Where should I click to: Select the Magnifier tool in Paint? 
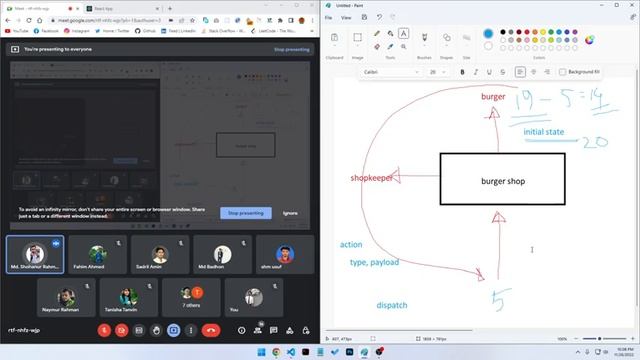point(403,47)
